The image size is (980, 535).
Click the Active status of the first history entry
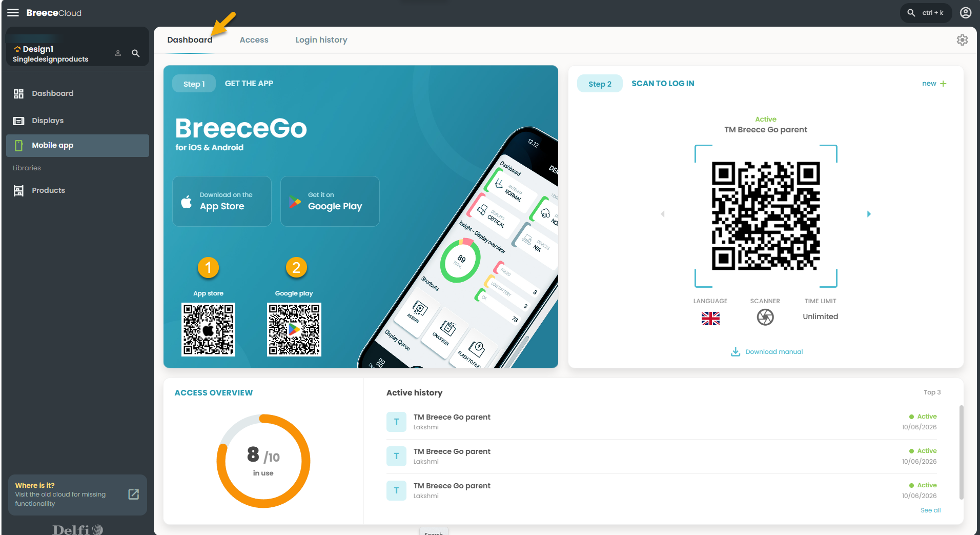coord(923,417)
